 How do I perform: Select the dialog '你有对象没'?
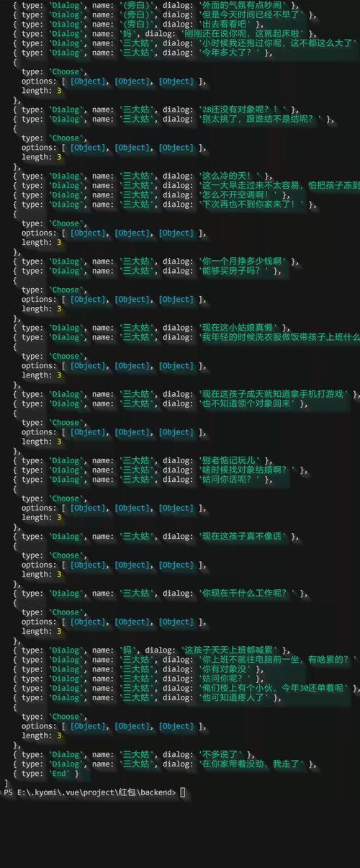(225, 669)
